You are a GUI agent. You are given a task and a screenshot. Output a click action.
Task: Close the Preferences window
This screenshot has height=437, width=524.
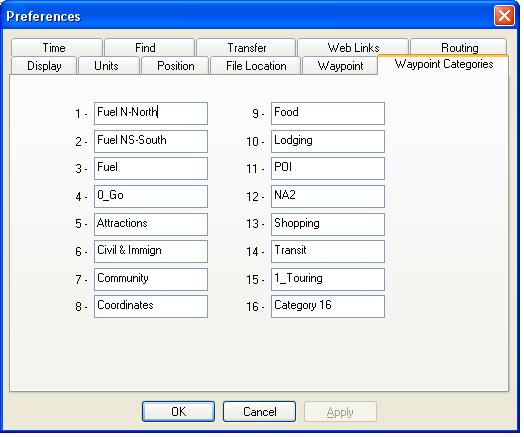click(x=504, y=15)
